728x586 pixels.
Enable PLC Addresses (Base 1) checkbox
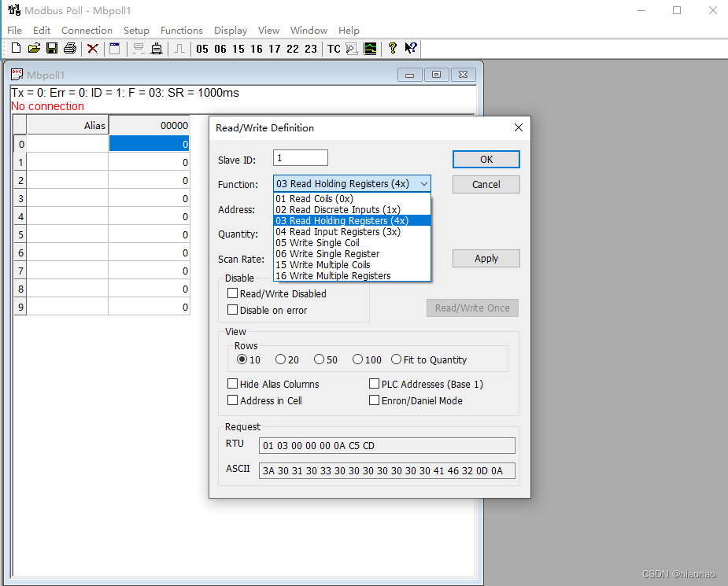tap(374, 384)
